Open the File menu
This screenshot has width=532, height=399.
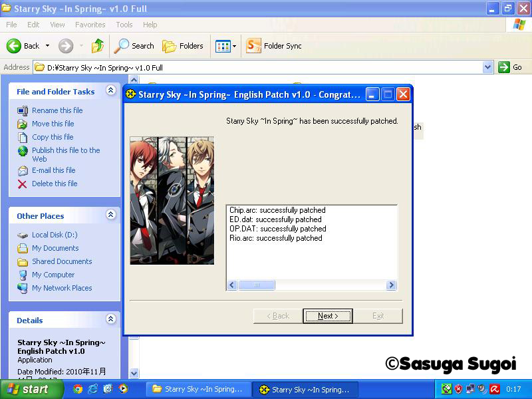coord(11,25)
